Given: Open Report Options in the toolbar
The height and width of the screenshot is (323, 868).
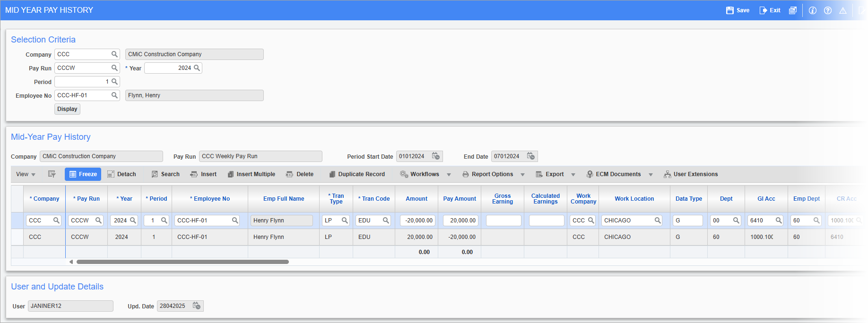Looking at the screenshot, I should pos(487,174).
